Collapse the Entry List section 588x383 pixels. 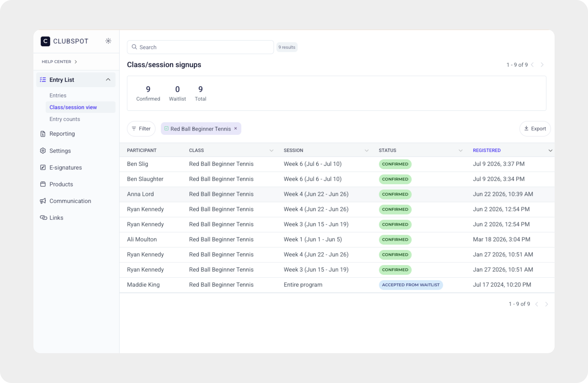pos(108,79)
